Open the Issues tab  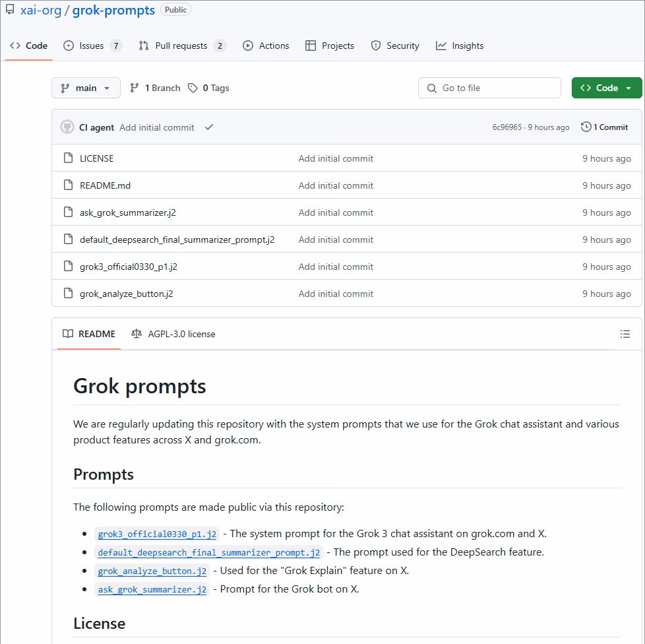[92, 46]
